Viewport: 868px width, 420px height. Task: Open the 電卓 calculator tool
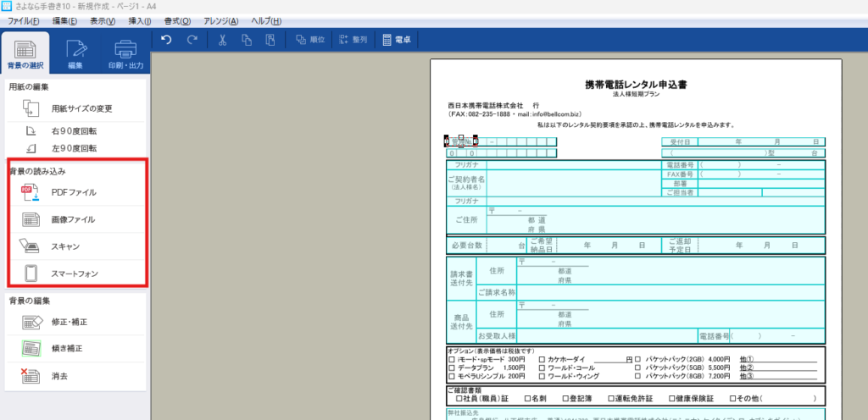[x=398, y=40]
